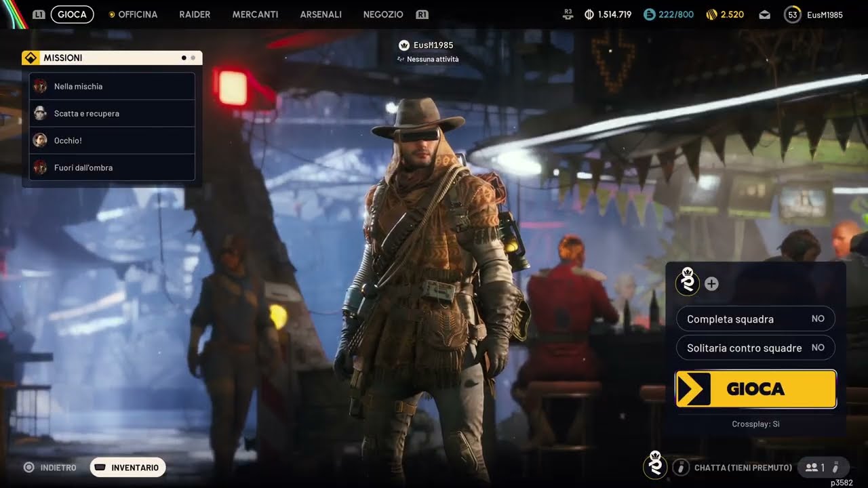Click the Occhio! mission avatar

tap(40, 140)
